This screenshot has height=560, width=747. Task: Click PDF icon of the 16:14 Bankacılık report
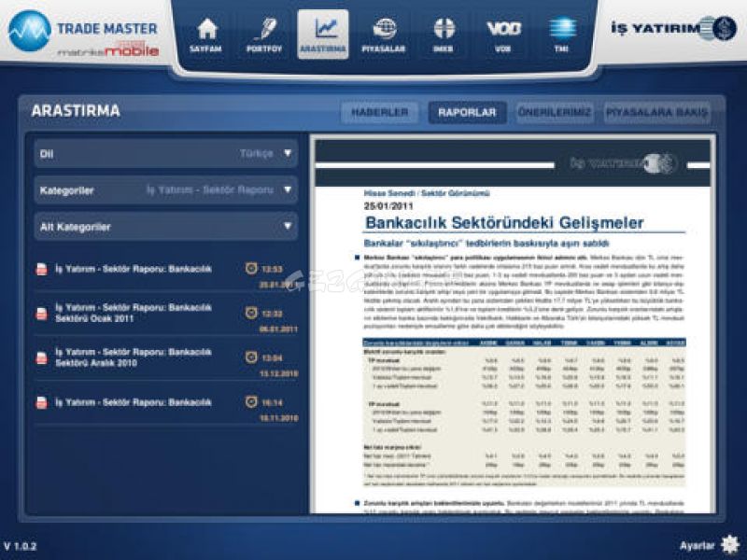click(42, 402)
